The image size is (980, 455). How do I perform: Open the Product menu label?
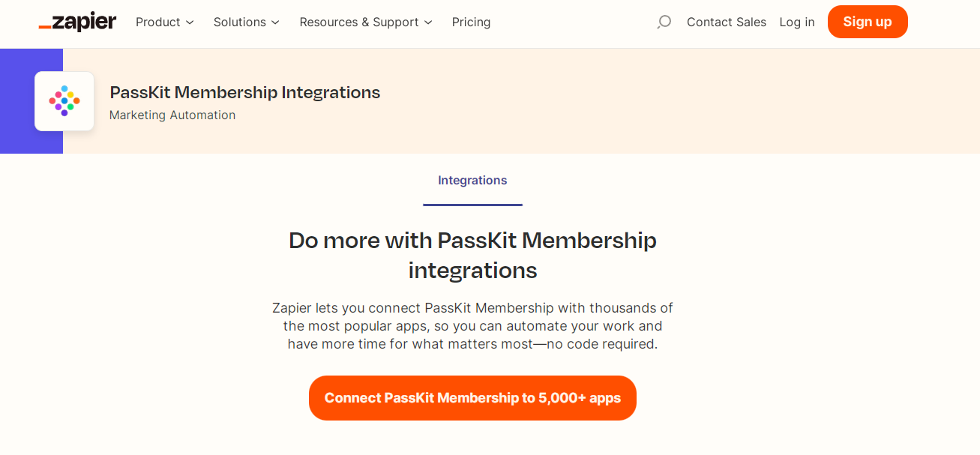point(157,22)
